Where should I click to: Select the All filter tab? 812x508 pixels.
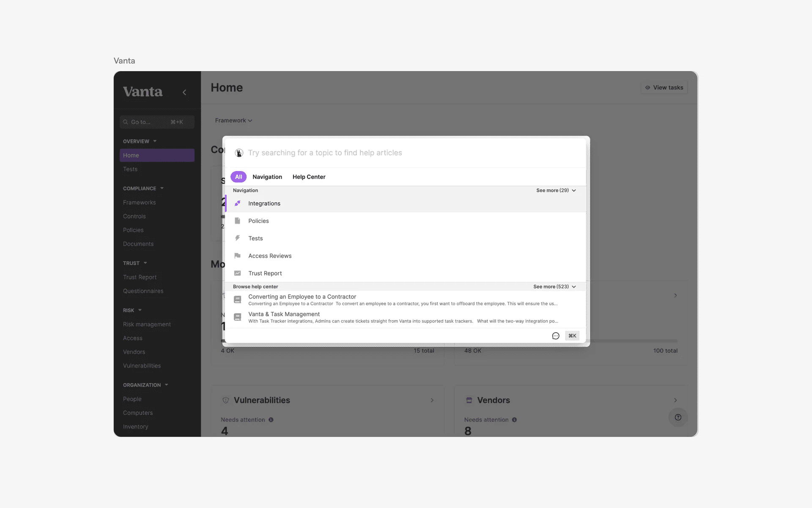point(239,177)
